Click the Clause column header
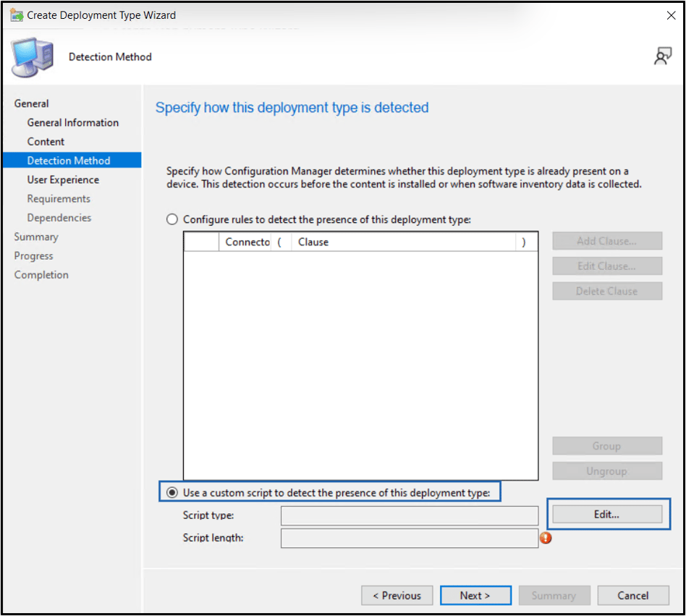The width and height of the screenshot is (686, 616). 403,242
